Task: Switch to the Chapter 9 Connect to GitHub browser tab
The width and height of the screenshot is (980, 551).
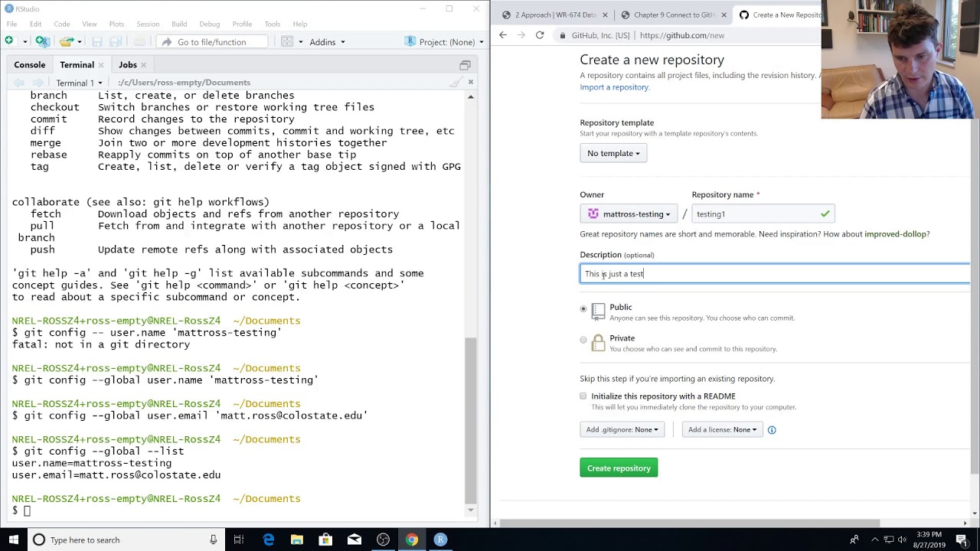Action: [x=674, y=15]
